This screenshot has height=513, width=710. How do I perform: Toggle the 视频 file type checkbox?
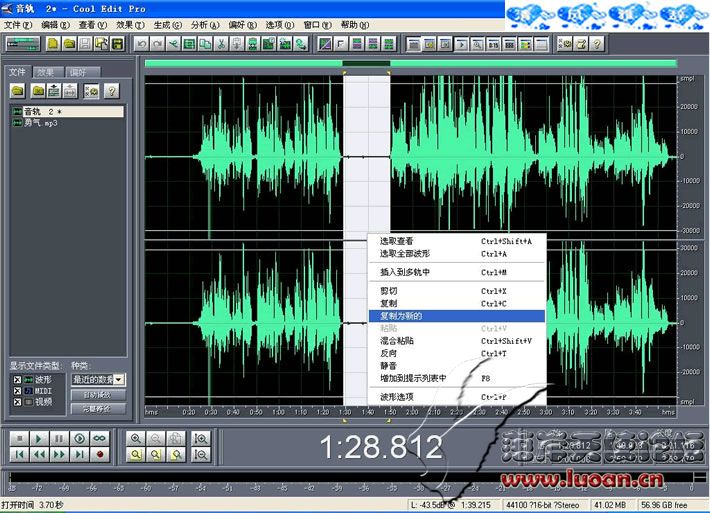tap(17, 402)
